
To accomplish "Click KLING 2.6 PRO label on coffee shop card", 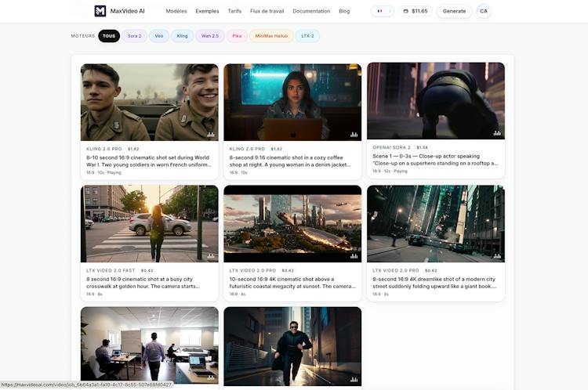I will point(247,149).
